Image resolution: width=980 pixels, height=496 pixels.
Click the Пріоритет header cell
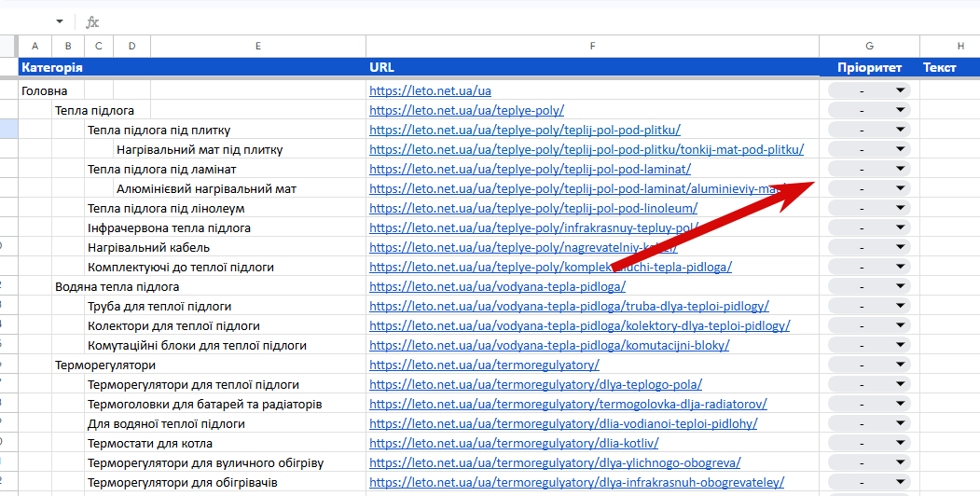point(869,67)
